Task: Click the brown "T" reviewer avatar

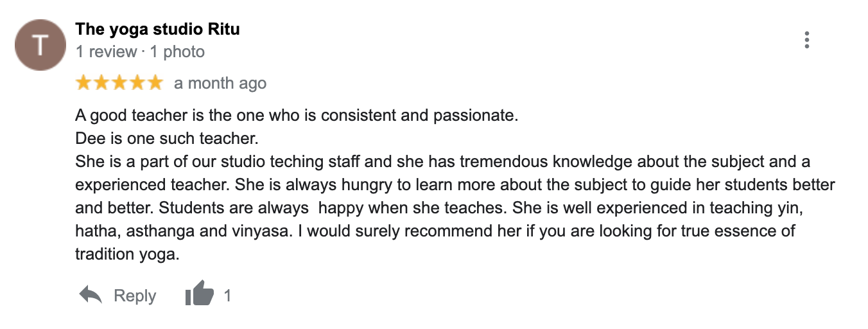Action: click(40, 45)
